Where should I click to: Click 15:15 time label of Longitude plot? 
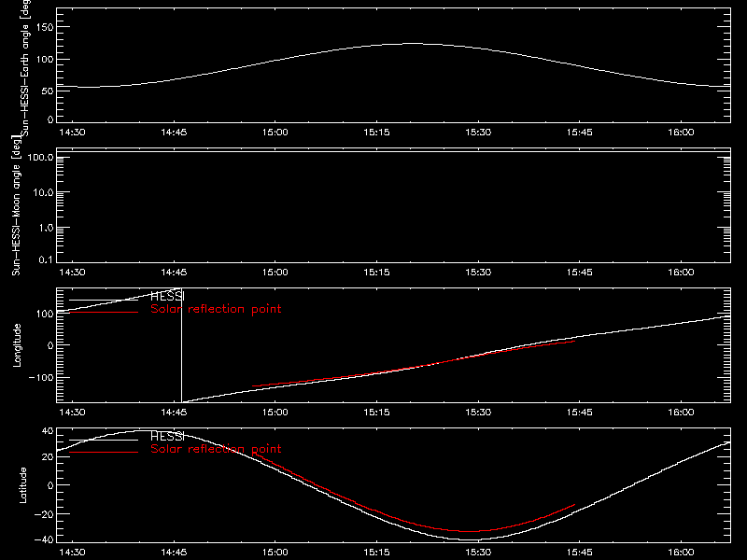pos(376,413)
